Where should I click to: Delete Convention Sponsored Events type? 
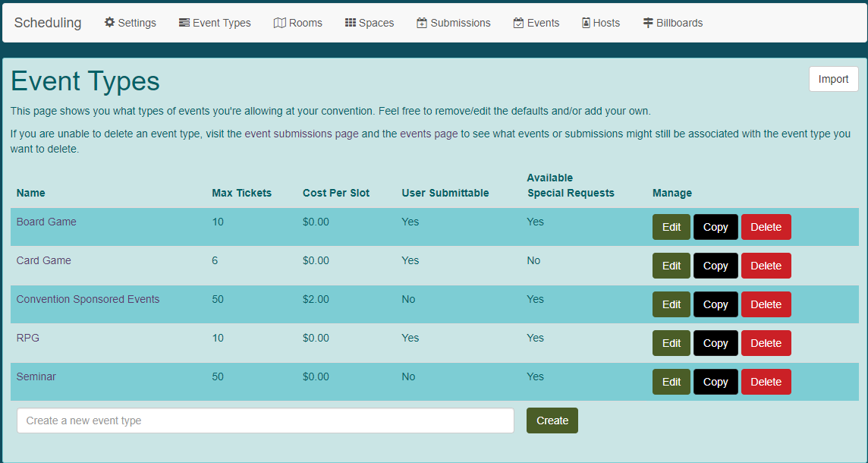pos(766,304)
